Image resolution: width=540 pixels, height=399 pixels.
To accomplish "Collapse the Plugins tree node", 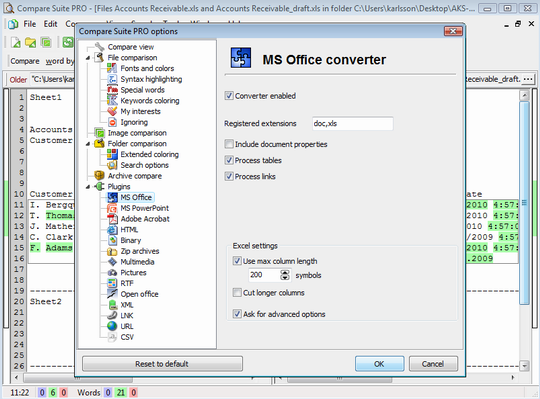I will pyautogui.click(x=88, y=187).
